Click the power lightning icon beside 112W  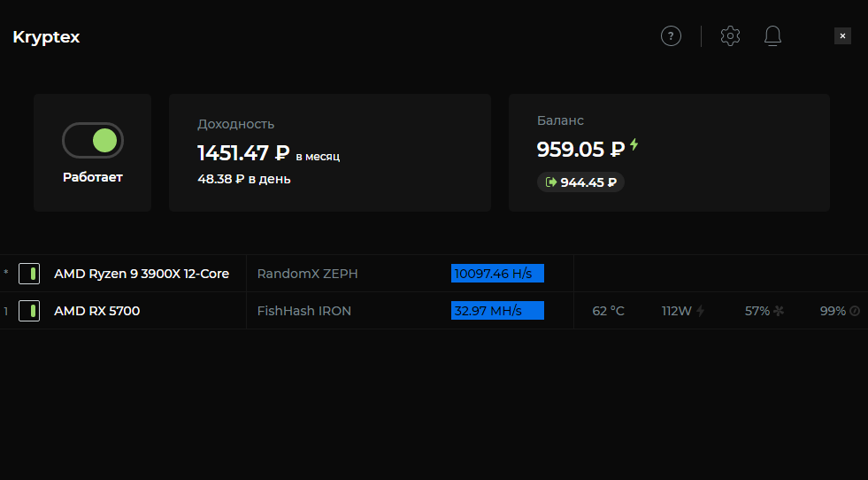pos(700,311)
